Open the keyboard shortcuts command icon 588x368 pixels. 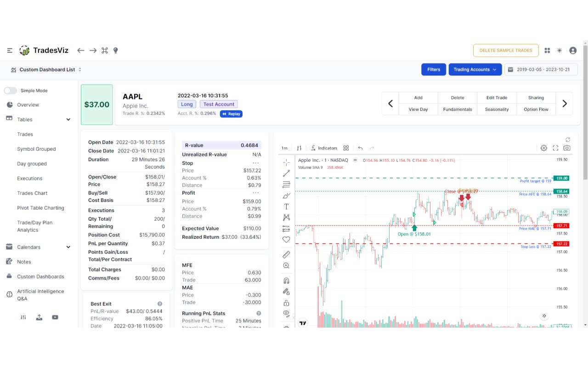click(x=105, y=51)
